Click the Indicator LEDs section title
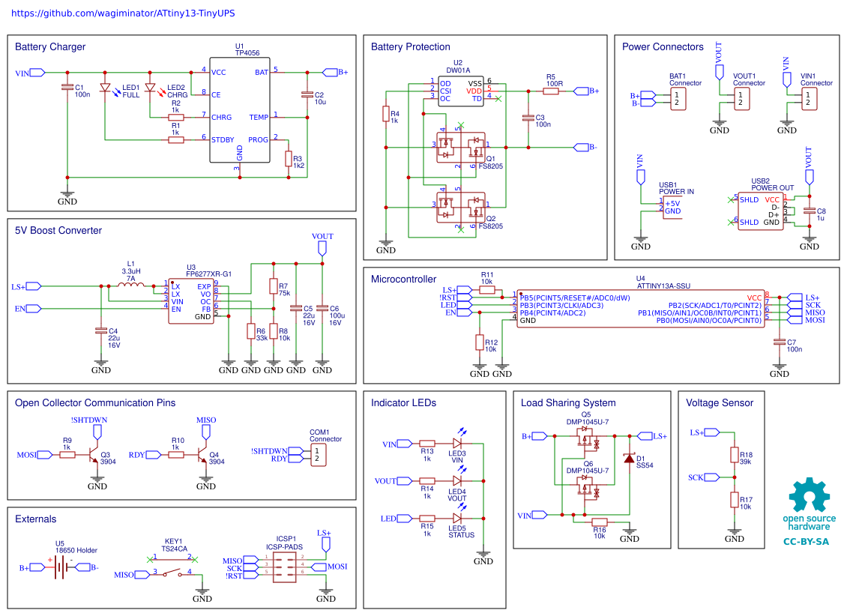 (x=403, y=402)
